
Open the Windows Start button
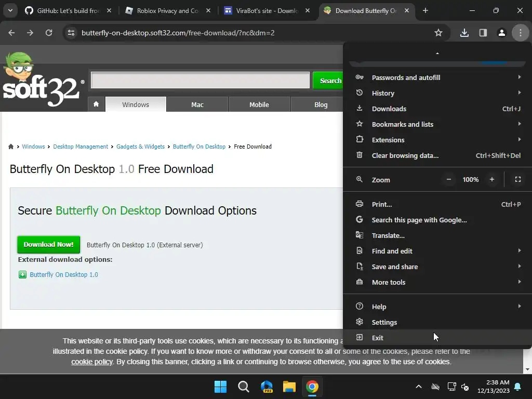click(220, 387)
